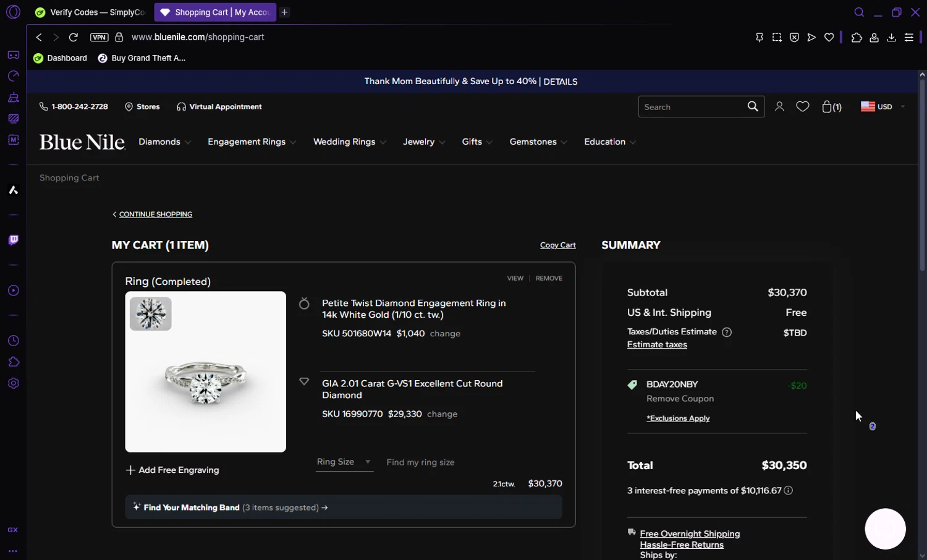Click the address bar URL bluenile.com/shopping-cart
This screenshot has height=560, width=927.
click(x=198, y=37)
